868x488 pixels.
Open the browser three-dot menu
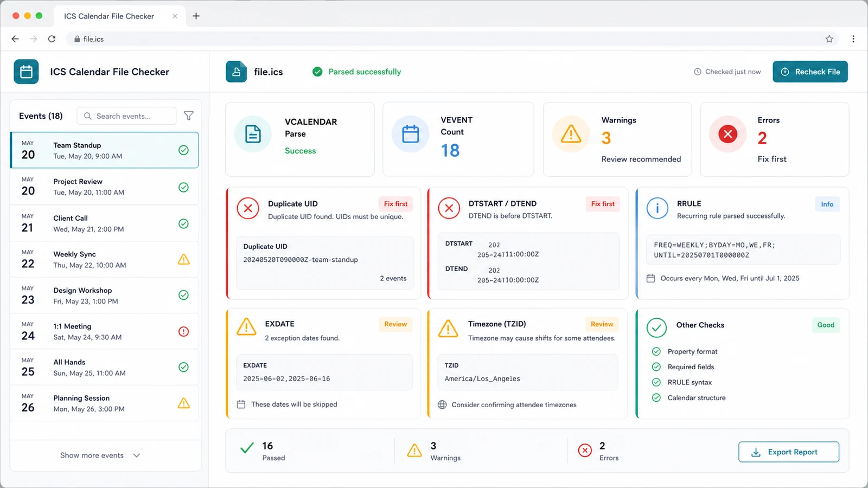(853, 39)
